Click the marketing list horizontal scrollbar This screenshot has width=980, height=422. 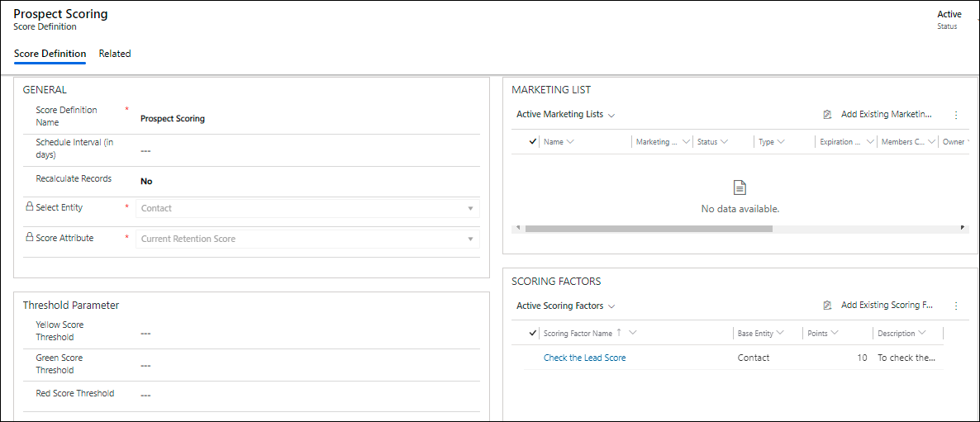click(x=648, y=228)
